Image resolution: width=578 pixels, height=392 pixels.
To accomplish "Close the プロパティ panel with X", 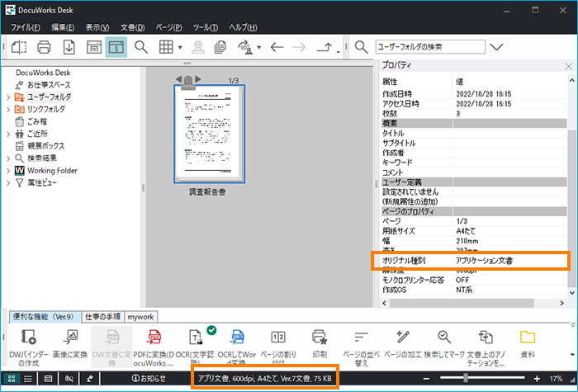I will coord(568,66).
